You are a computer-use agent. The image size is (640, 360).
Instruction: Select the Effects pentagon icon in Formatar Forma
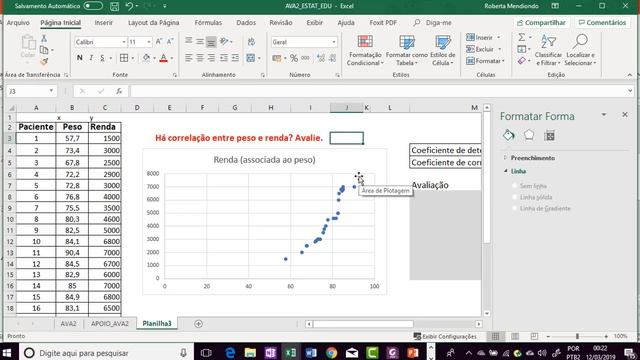click(529, 135)
